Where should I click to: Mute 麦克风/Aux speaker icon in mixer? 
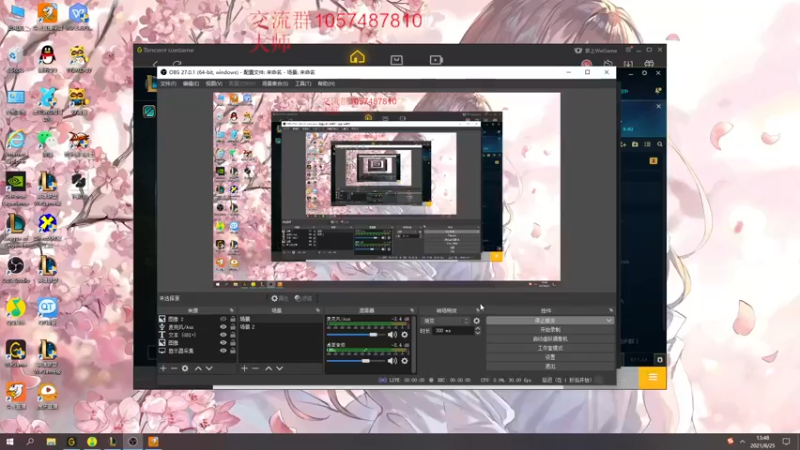392,335
